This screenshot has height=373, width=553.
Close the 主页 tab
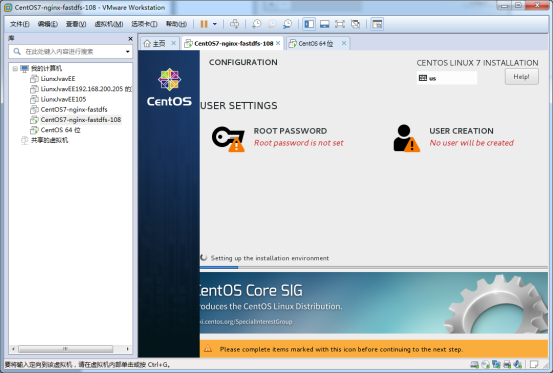(x=173, y=43)
